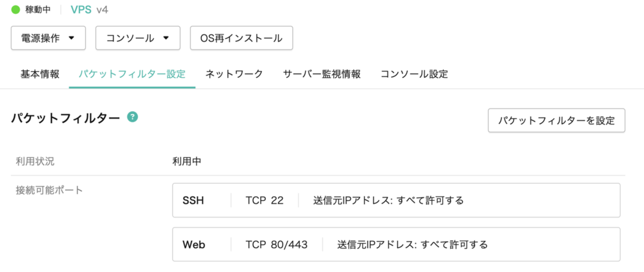Open the ネットワーク tab
The image size is (644, 272).
coord(234,74)
